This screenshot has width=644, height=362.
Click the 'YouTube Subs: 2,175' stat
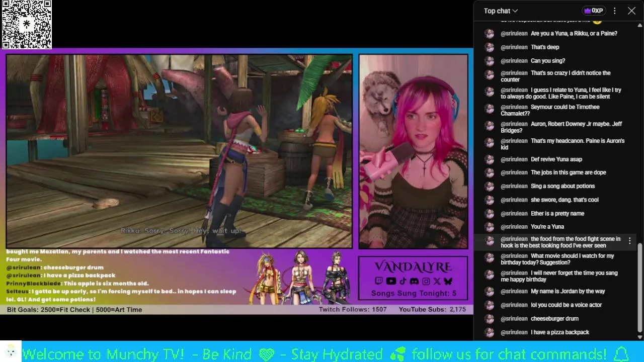[432, 310]
